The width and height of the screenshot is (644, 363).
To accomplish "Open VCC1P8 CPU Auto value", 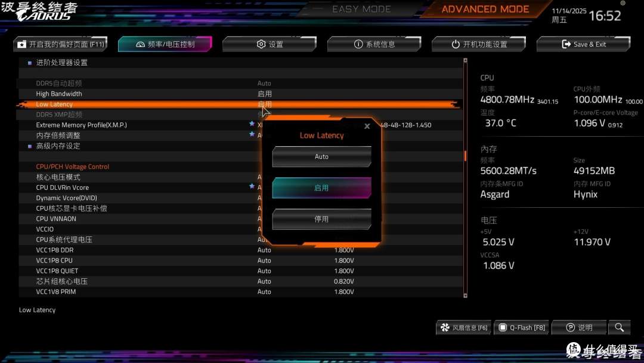I will pyautogui.click(x=264, y=260).
